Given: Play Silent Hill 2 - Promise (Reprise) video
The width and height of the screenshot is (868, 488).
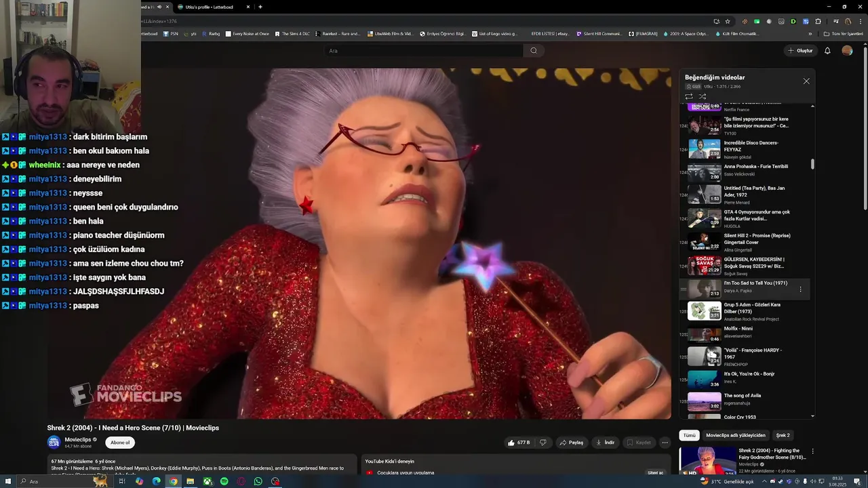Looking at the screenshot, I should [746, 242].
